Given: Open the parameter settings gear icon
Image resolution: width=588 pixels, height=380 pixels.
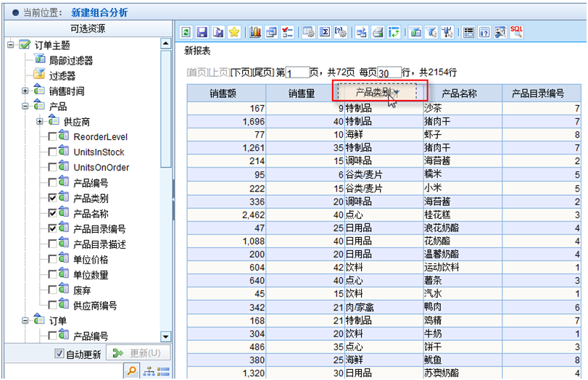Looking at the screenshot, I should 341,32.
